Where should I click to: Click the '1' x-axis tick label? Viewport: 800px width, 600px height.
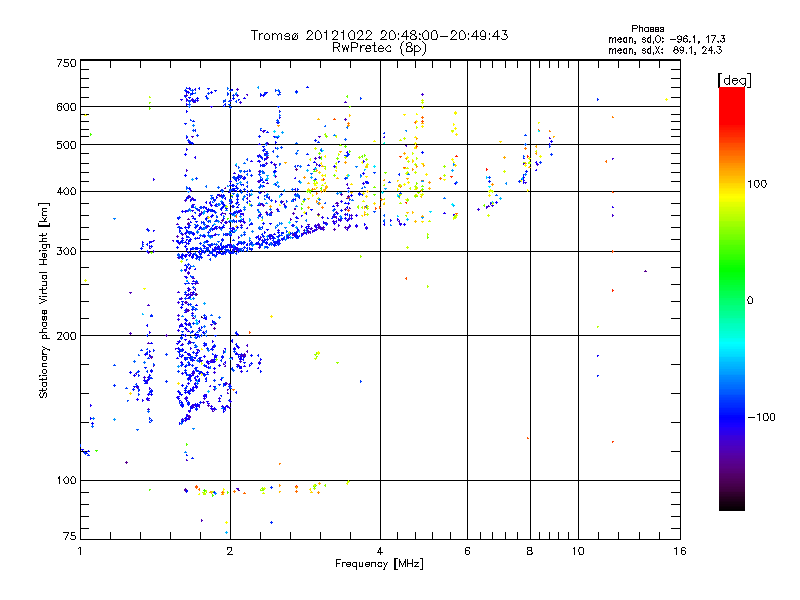80,551
